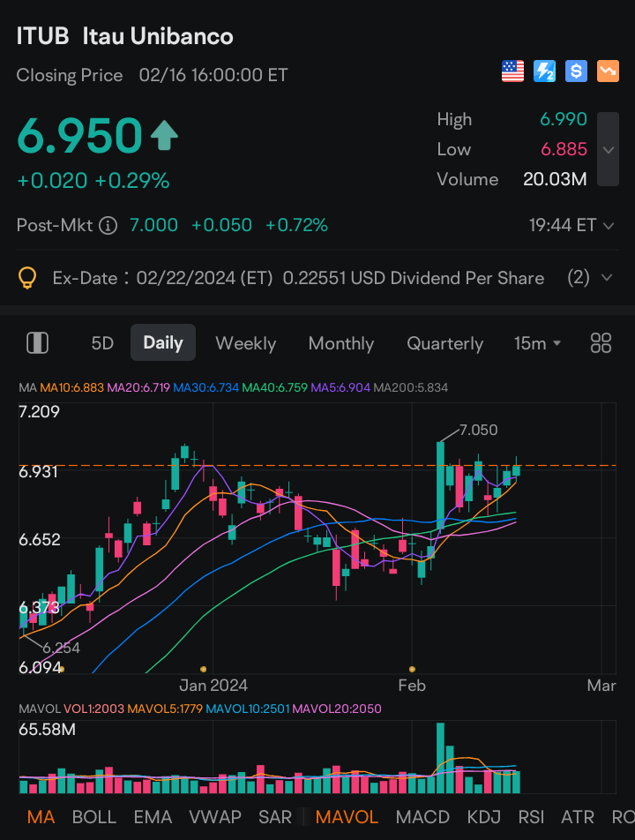The image size is (635, 840).
Task: Tap the Itau Unibanco company name
Action: coord(158,36)
